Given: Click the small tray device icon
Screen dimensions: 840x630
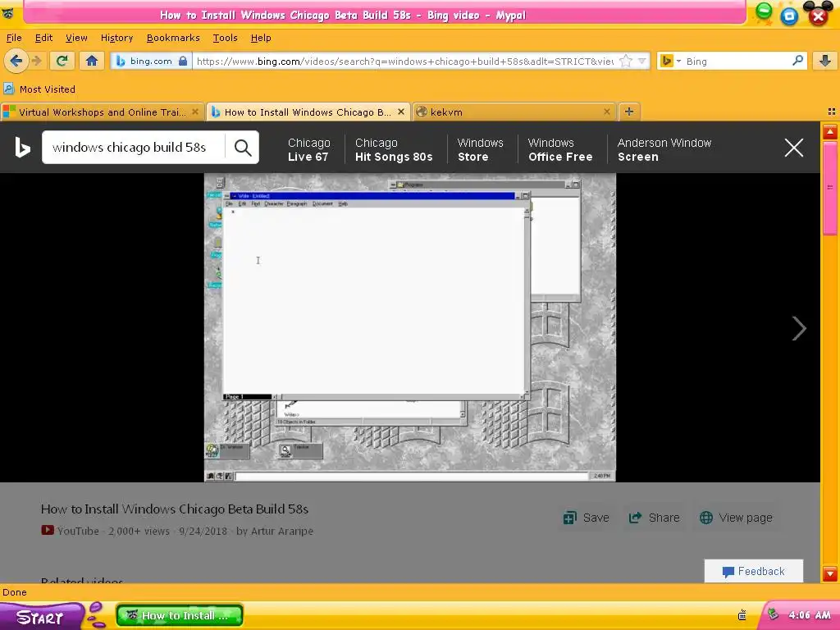Looking at the screenshot, I should [x=742, y=615].
